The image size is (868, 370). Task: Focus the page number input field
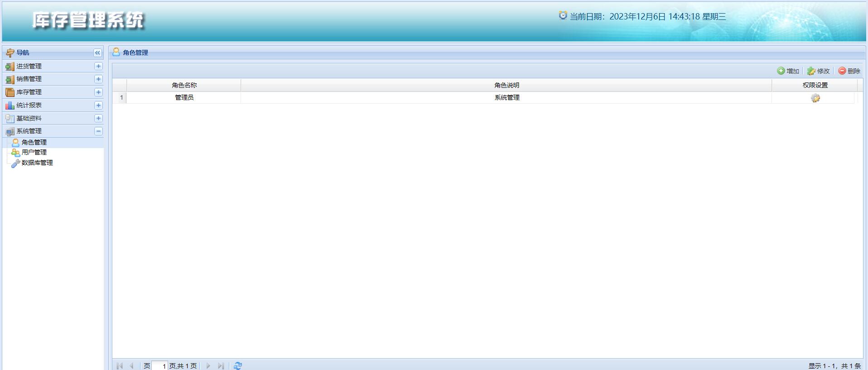[159, 366]
